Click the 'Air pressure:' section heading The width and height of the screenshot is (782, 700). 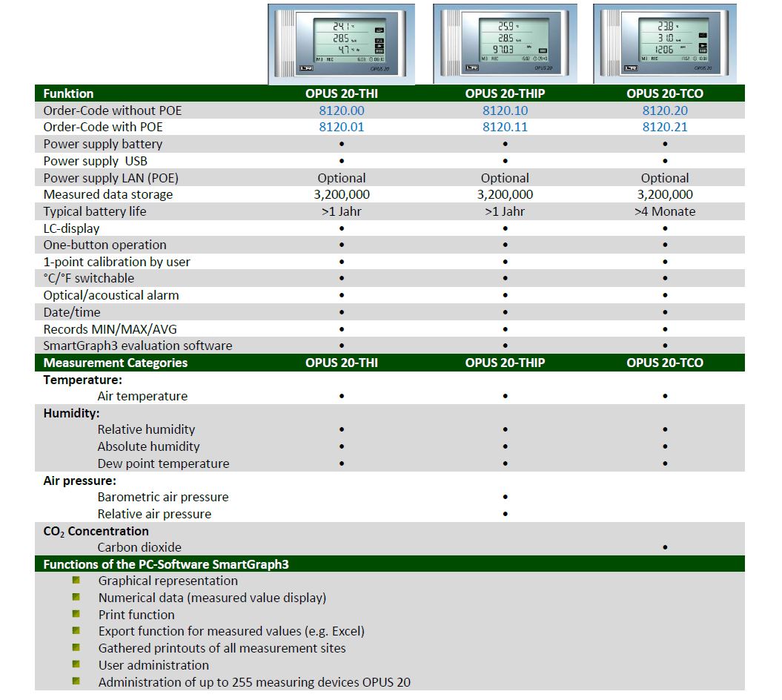pyautogui.click(x=80, y=481)
